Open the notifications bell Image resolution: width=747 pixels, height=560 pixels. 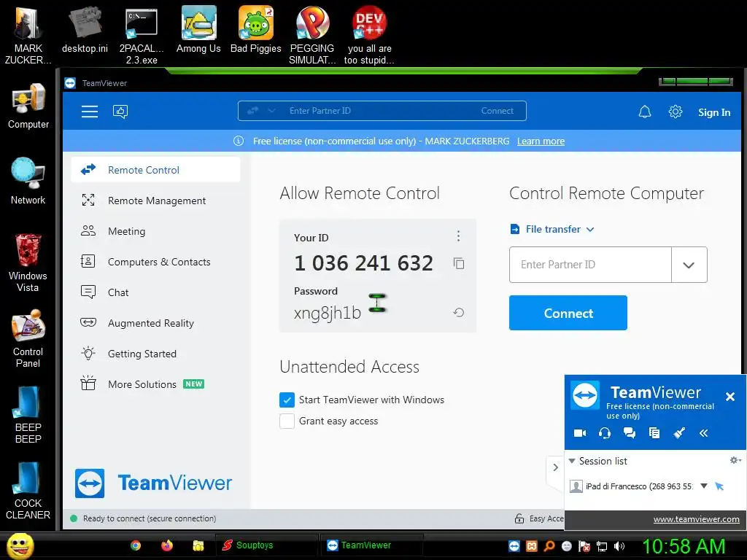[x=645, y=112]
